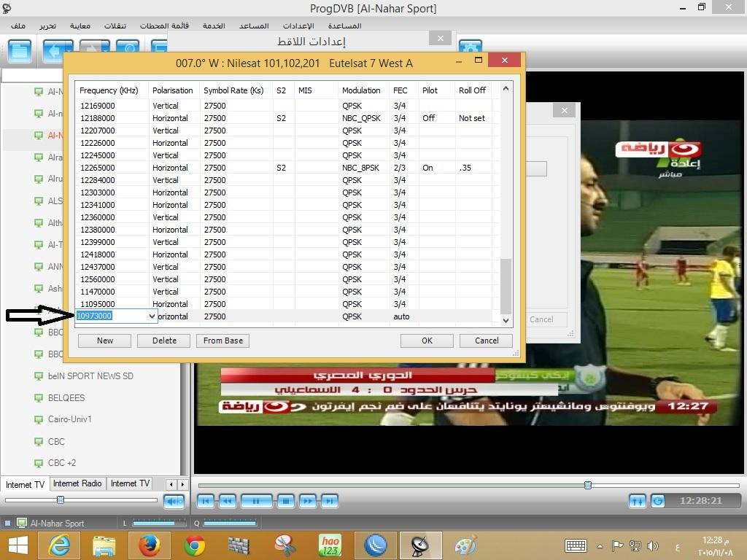Confirm with the OK button
747x560 pixels.
pos(427,341)
